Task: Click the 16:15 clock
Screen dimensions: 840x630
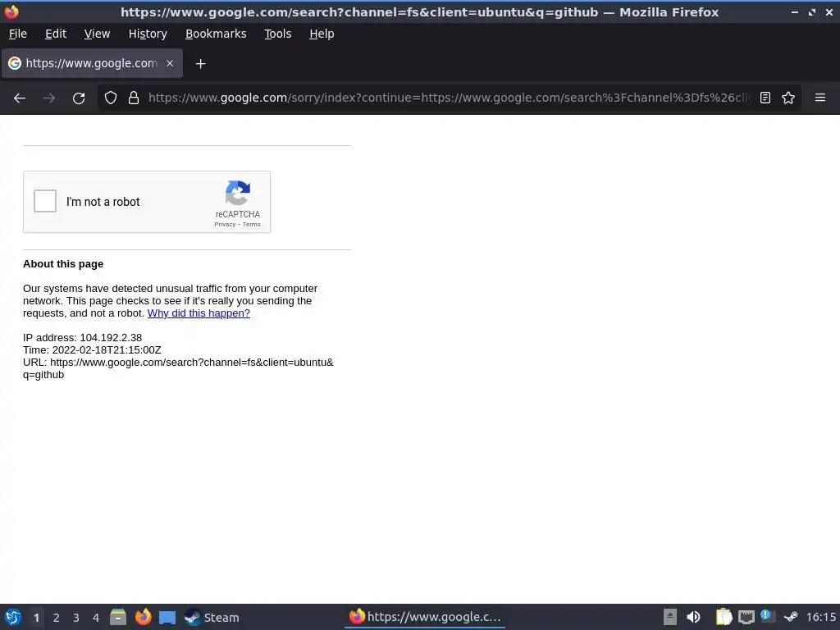Action: 820,617
